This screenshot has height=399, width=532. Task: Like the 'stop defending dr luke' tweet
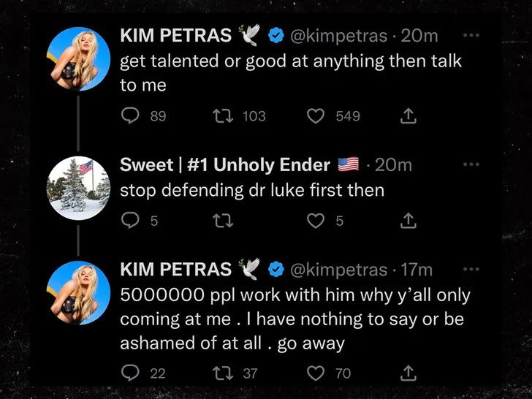(x=316, y=220)
